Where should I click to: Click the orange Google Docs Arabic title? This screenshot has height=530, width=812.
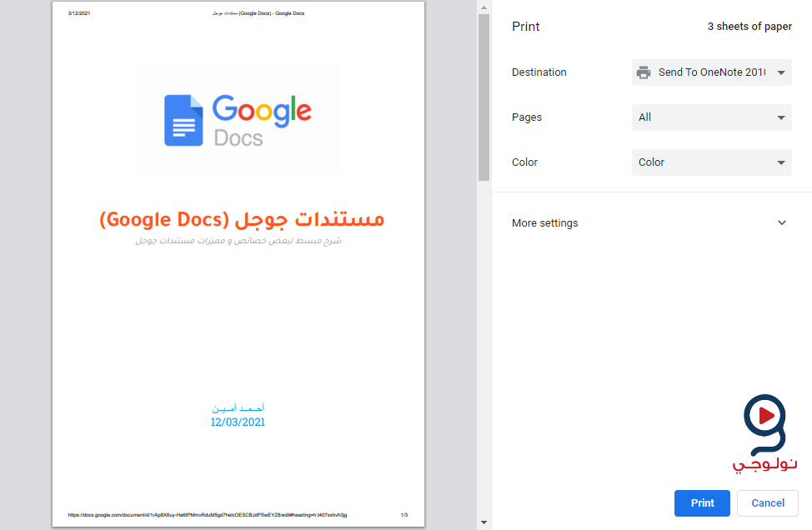coord(242,219)
